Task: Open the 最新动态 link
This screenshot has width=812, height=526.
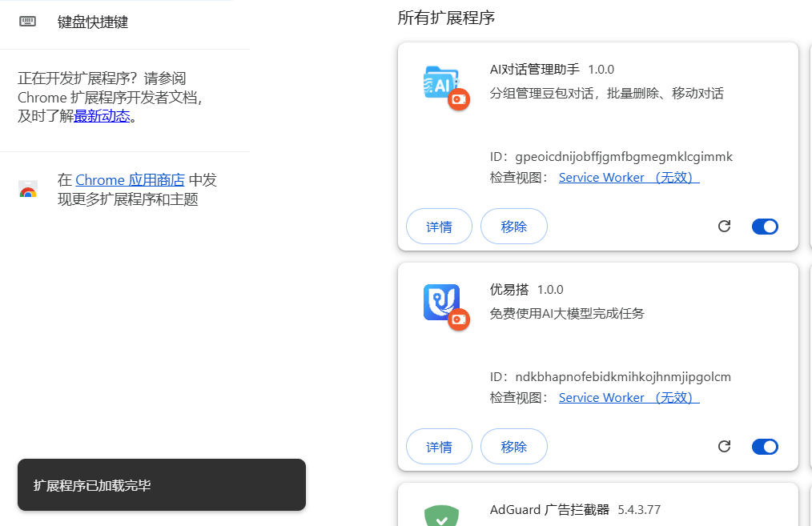Action: [x=102, y=116]
